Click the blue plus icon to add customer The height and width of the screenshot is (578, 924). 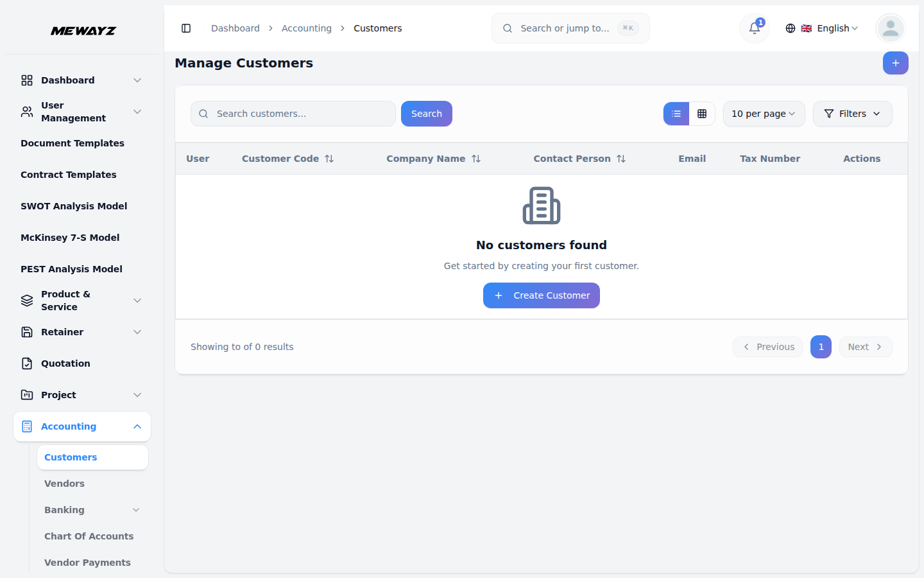895,63
